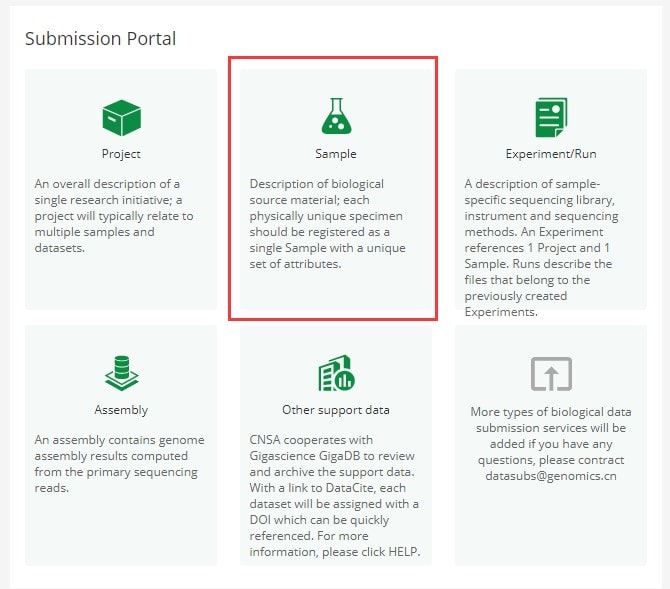
Task: Click the text 'More types of biological data'
Action: pos(551,412)
